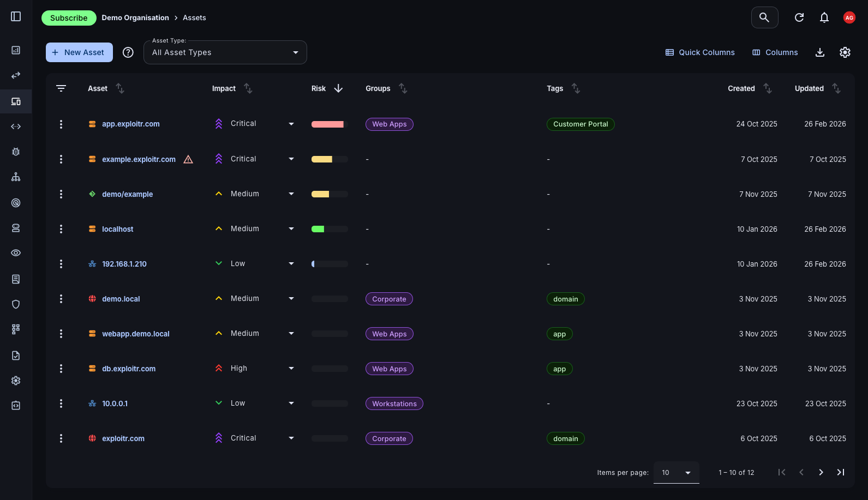868x500 pixels.
Task: Click the Demo Organisation breadcrumb
Action: point(135,18)
